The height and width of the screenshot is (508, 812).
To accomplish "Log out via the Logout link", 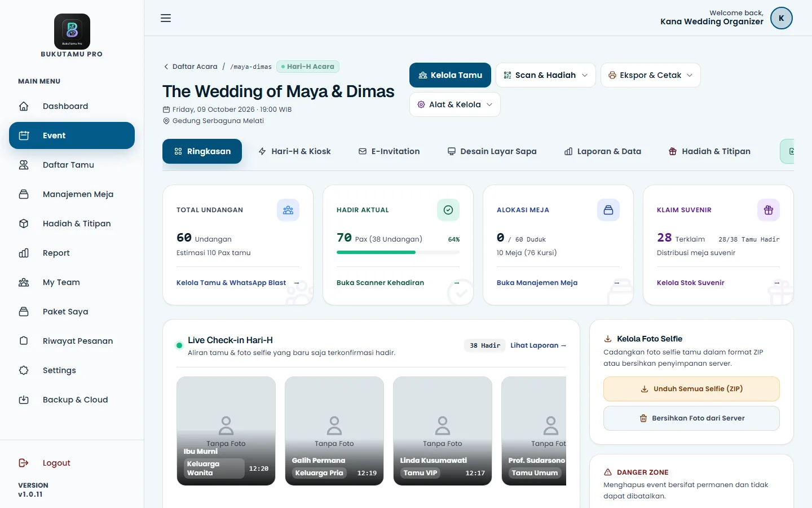I will pos(72,463).
